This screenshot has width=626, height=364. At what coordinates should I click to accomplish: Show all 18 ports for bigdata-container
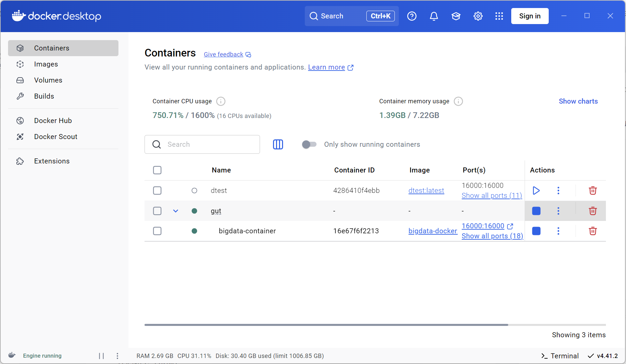(493, 236)
